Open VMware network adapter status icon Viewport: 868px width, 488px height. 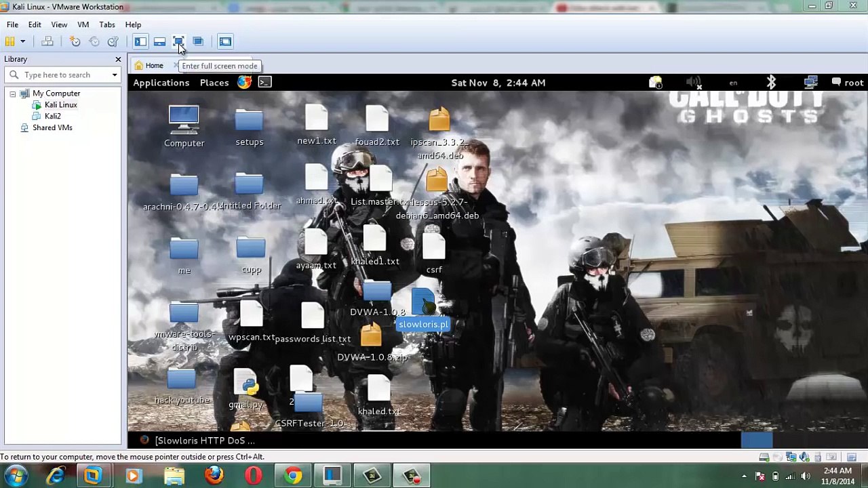(x=791, y=457)
